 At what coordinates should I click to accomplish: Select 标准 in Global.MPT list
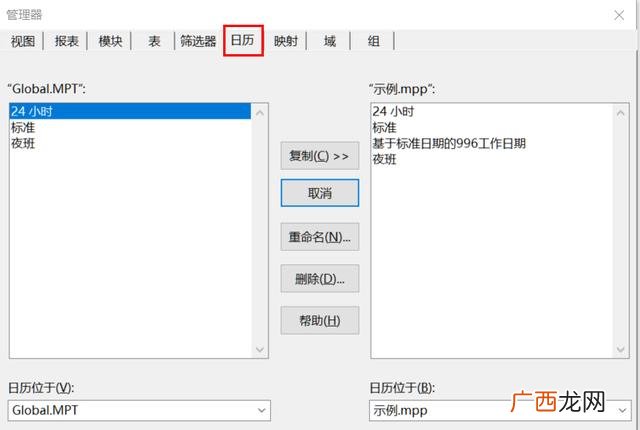click(x=130, y=127)
